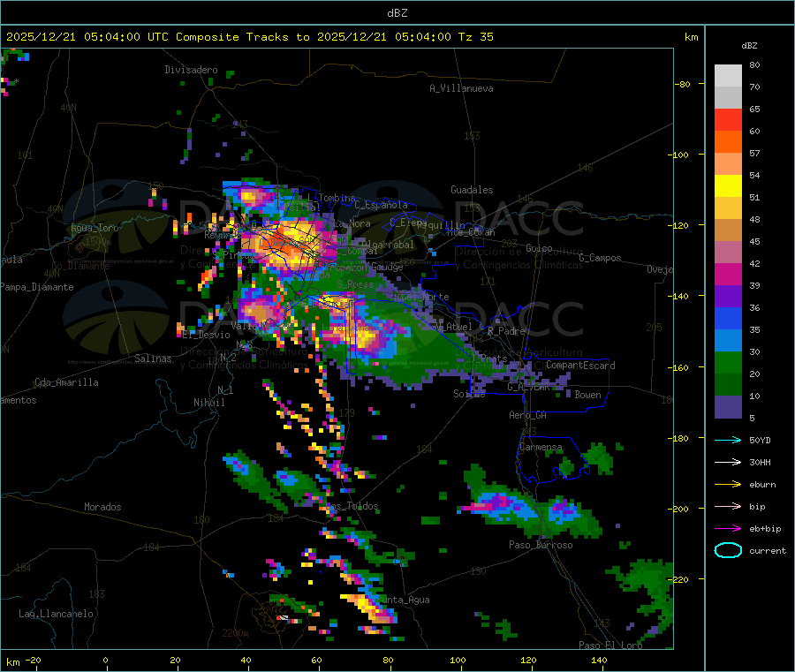
Task: Click the 'km' label at top right
Action: click(691, 37)
